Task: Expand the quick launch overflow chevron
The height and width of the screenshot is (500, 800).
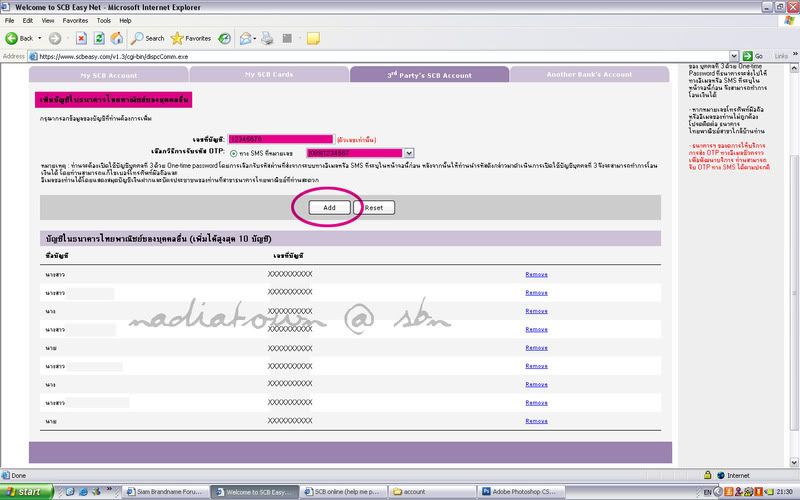Action: click(x=109, y=490)
